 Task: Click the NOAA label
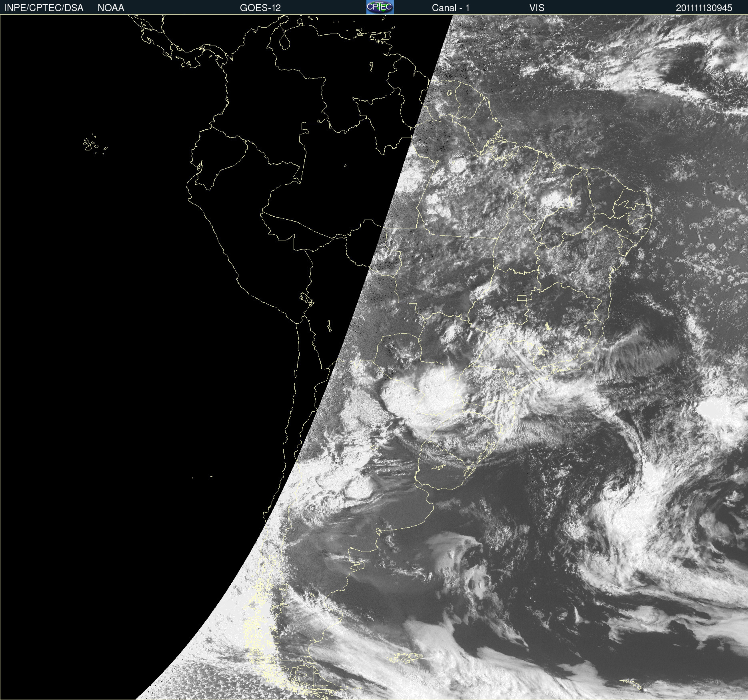[x=111, y=8]
